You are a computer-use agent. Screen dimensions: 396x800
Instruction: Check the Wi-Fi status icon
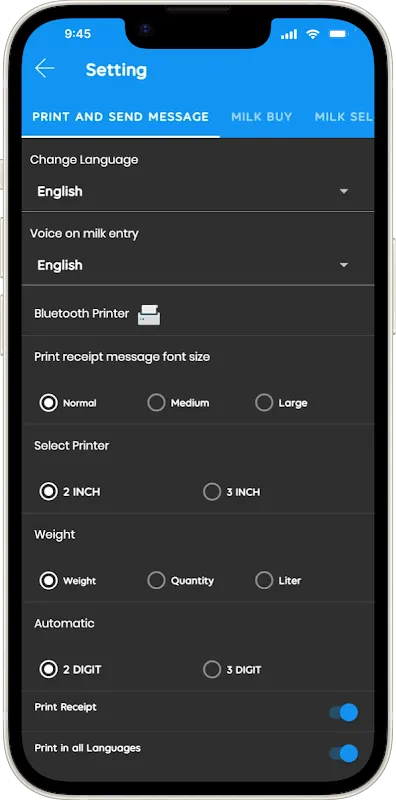312,34
